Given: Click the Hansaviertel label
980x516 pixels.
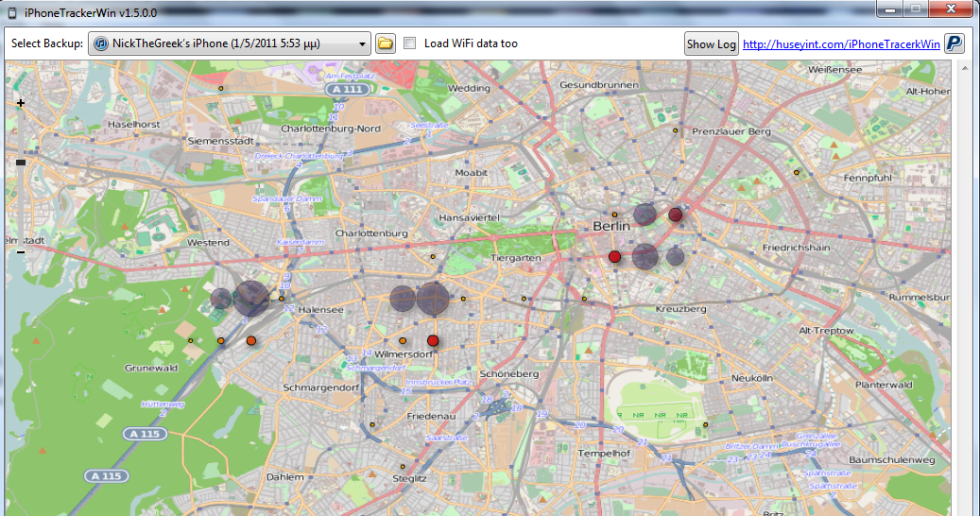Looking at the screenshot, I should pyautogui.click(x=469, y=217).
